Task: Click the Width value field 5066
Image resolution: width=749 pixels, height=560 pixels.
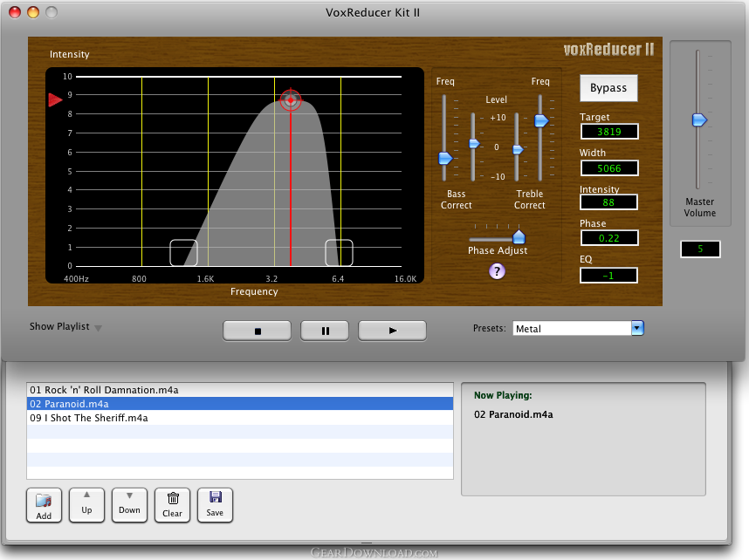Action: [x=609, y=168]
